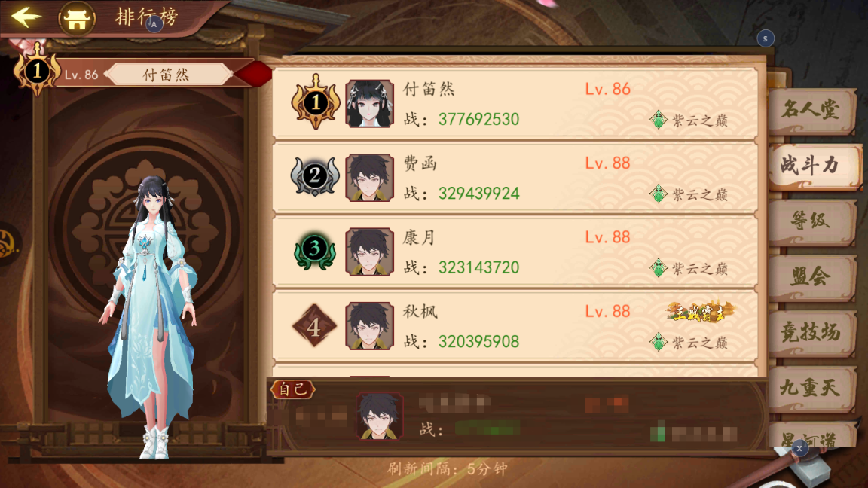The height and width of the screenshot is (488, 868).
Task: Click 费函's avatar portrait
Action: [369, 178]
